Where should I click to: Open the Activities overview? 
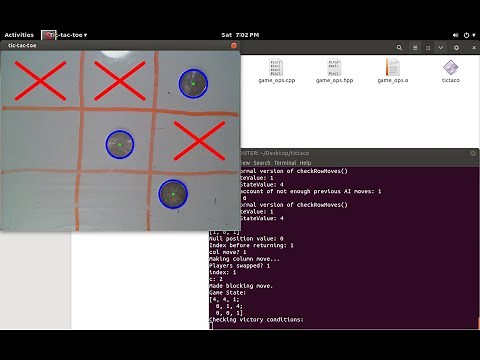pyautogui.click(x=19, y=35)
